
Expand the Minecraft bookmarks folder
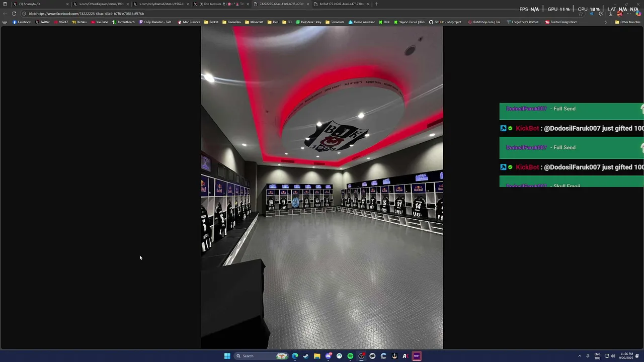pyautogui.click(x=254, y=22)
